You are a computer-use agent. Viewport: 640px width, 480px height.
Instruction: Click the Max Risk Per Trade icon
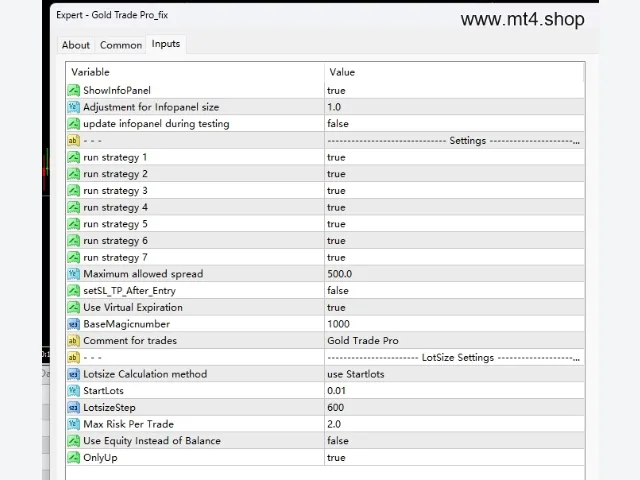(x=73, y=424)
